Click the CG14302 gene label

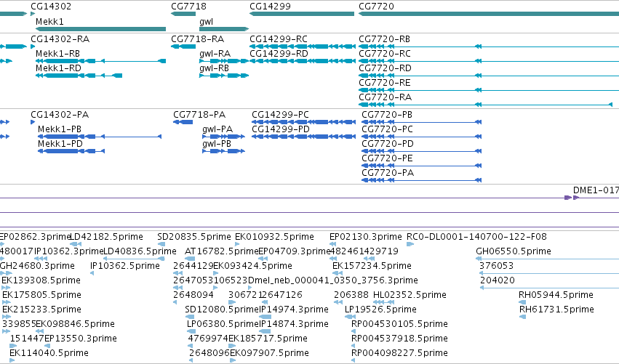coord(51,7)
